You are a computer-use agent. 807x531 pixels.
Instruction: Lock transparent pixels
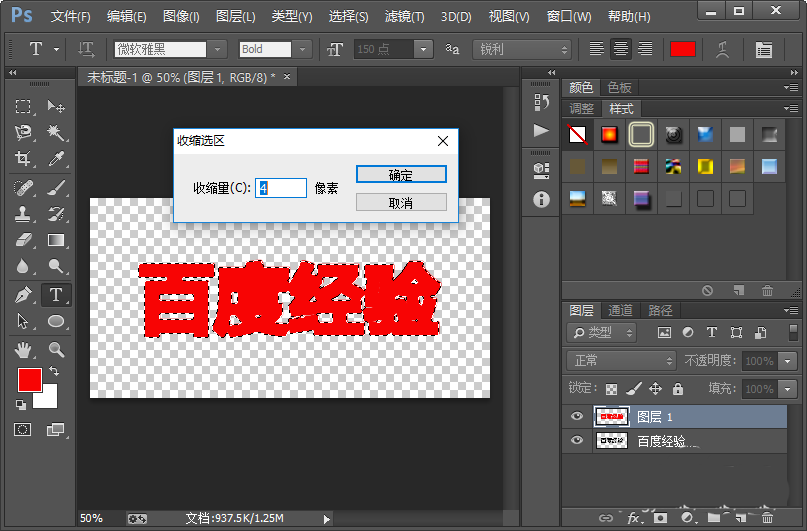coord(611,388)
